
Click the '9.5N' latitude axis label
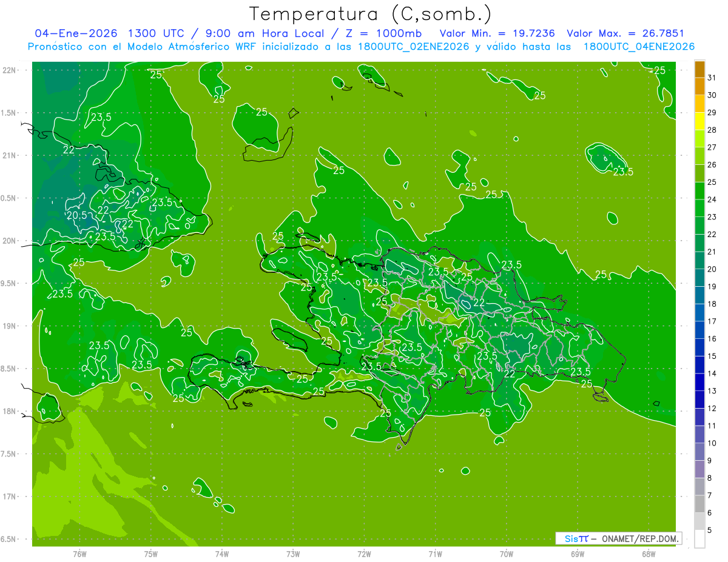pyautogui.click(x=9, y=283)
